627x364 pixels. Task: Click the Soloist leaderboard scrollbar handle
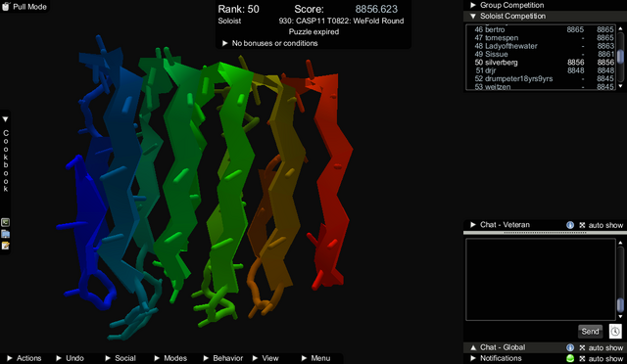point(620,57)
